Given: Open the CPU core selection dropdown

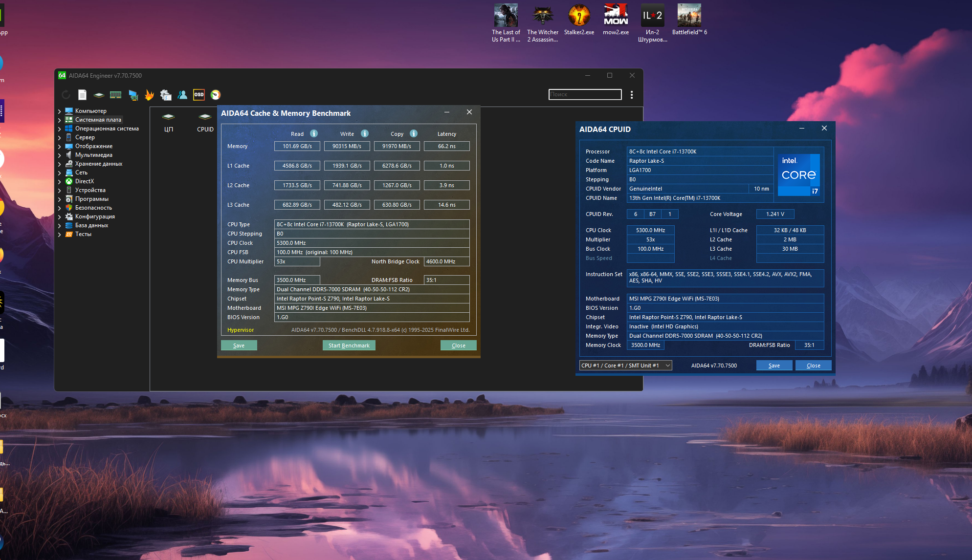Looking at the screenshot, I should [625, 366].
